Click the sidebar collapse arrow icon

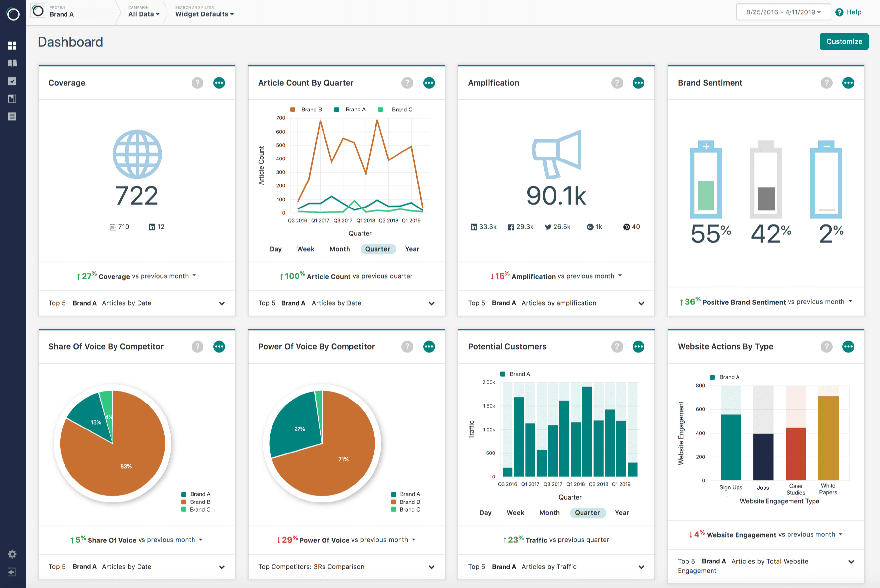pos(12,572)
